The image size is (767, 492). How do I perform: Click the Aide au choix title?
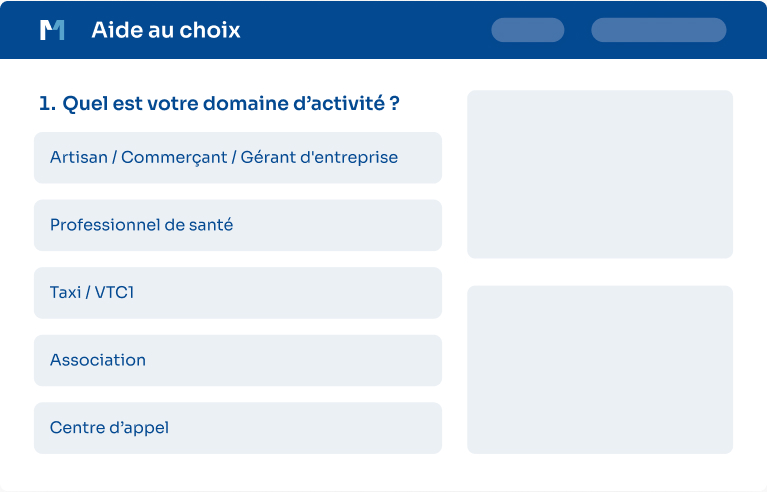tap(166, 30)
